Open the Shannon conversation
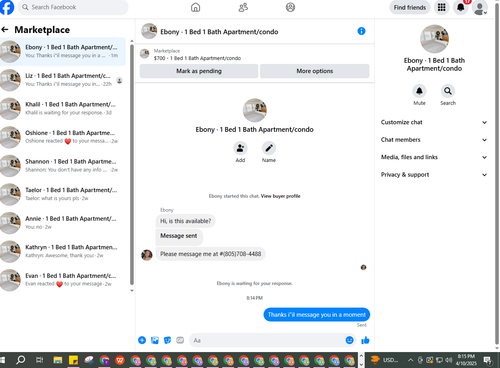The width and height of the screenshot is (500, 368). point(63,166)
